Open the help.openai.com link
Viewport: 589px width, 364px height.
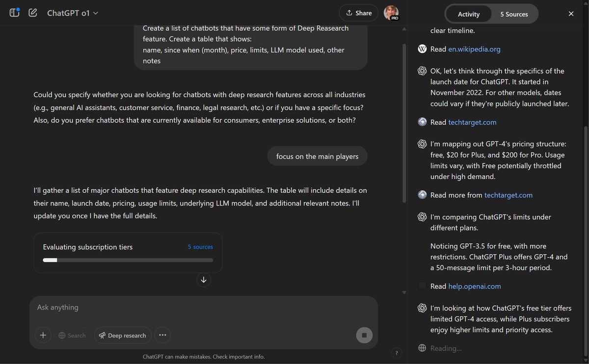475,286
